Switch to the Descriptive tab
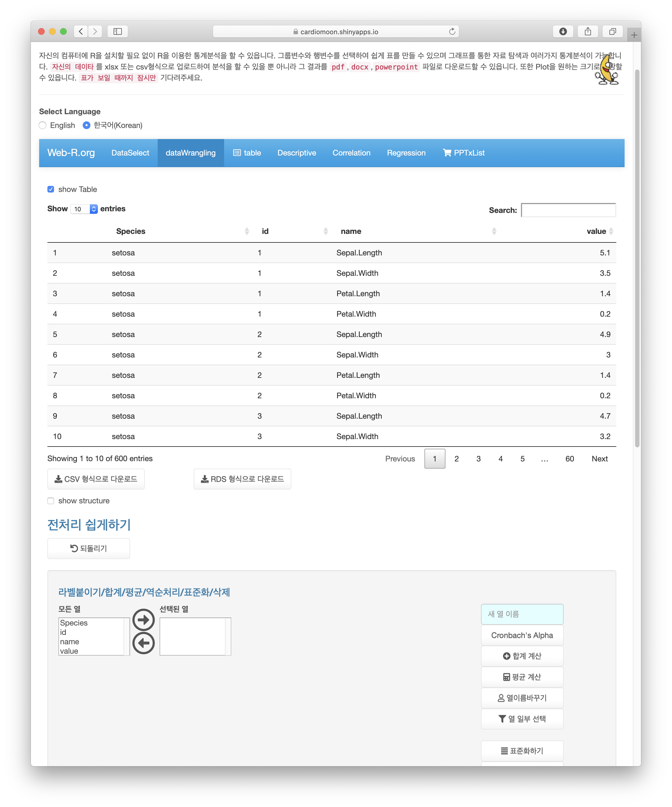This screenshot has height=807, width=672. pos(297,153)
